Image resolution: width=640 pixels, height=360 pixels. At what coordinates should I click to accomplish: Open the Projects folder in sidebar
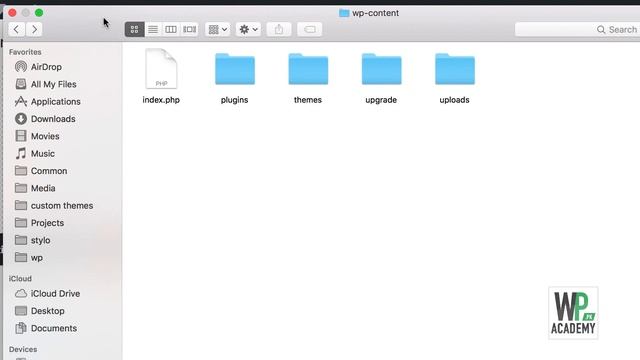click(x=40, y=223)
